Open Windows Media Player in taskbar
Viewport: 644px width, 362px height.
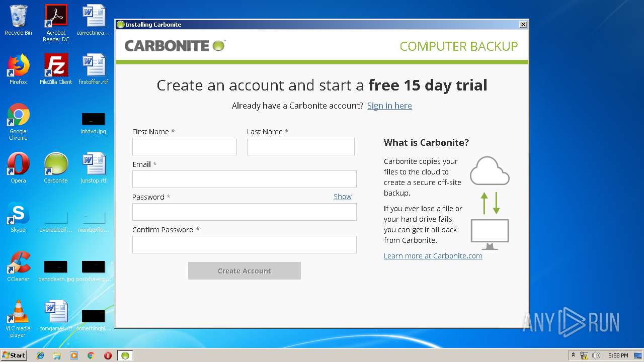tap(74, 355)
